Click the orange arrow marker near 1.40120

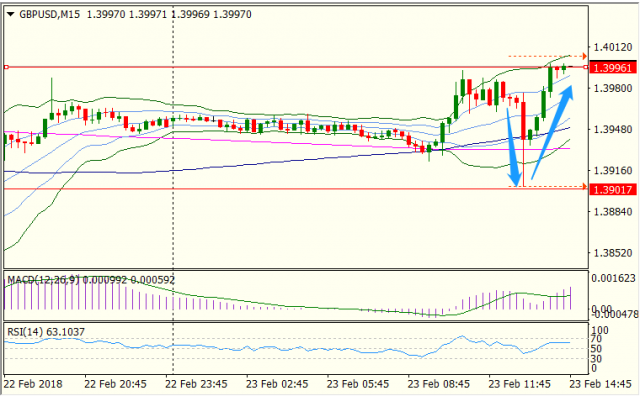point(582,56)
